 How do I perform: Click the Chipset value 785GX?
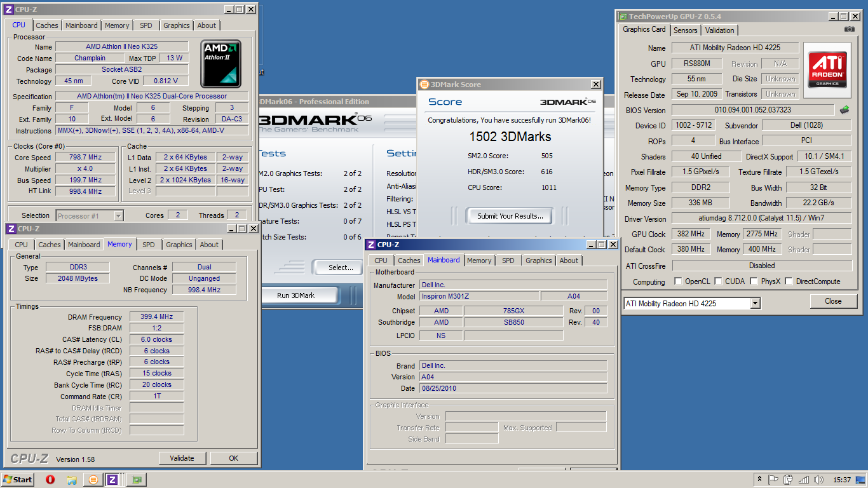coord(513,311)
